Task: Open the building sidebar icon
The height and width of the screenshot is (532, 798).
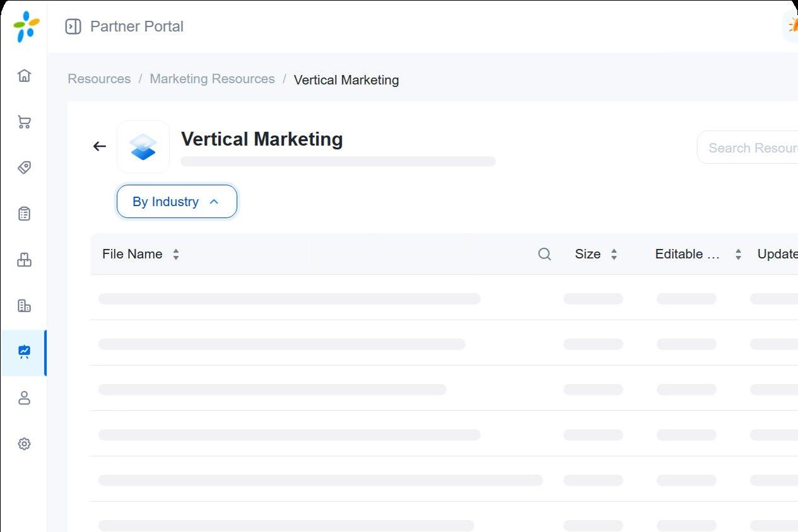Action: pos(24,306)
